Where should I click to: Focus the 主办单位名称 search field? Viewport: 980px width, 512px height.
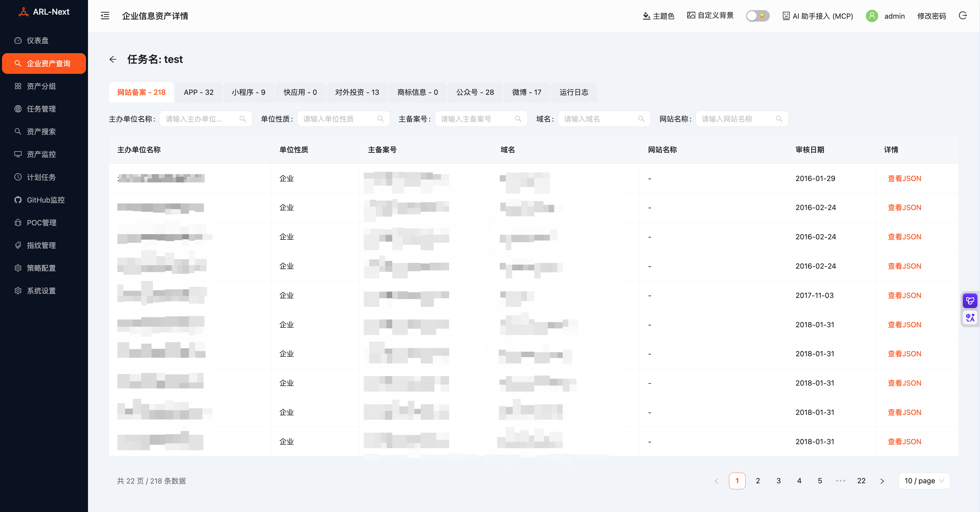coord(206,119)
